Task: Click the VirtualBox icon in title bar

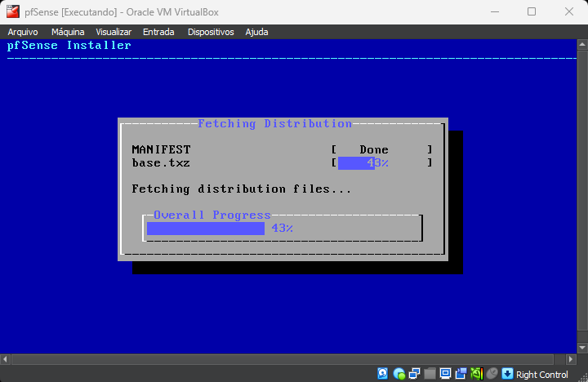Action: point(13,11)
